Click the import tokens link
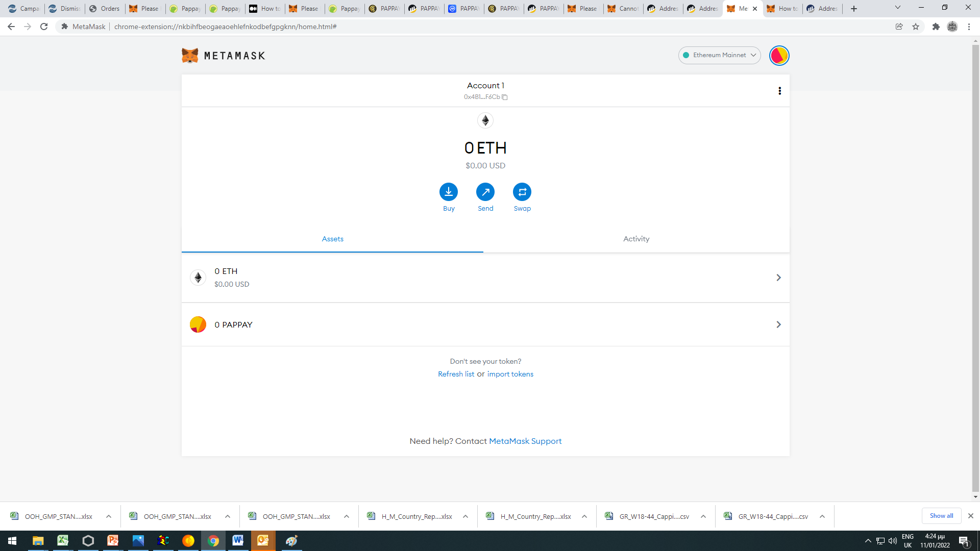 510,374
